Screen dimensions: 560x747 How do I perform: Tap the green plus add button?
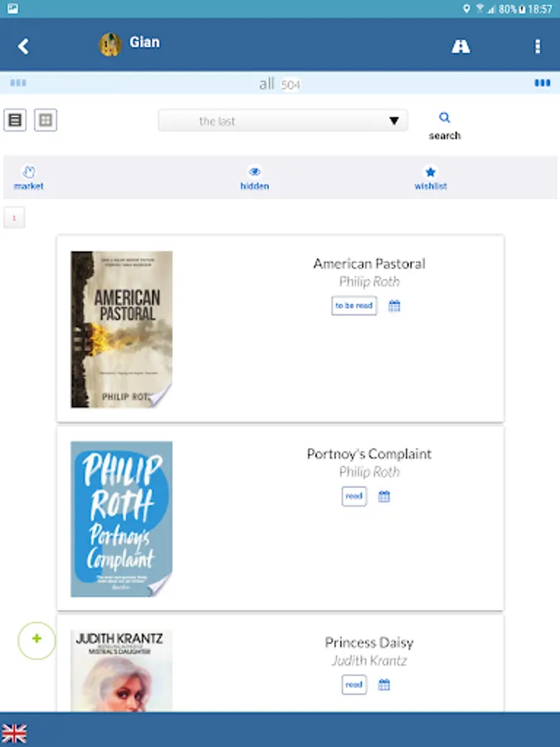coord(37,640)
